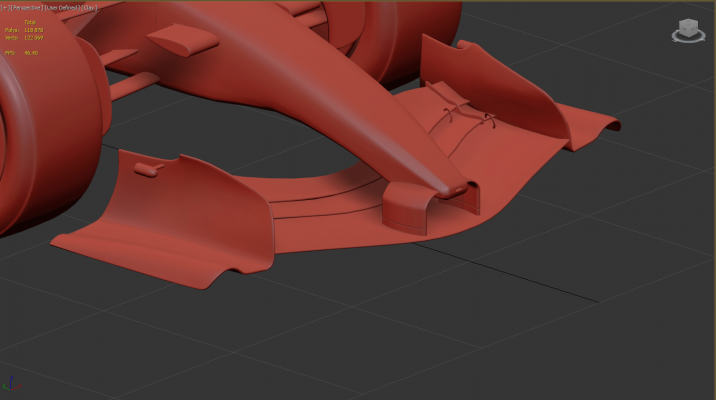716x400 pixels.
Task: Click the small pod on the near endplate
Action: point(146,169)
